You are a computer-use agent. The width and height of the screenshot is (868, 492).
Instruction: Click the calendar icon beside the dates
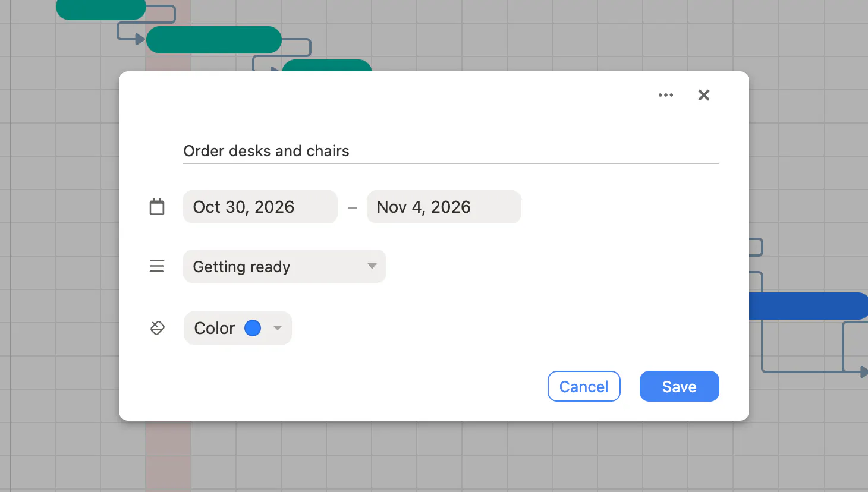[157, 207]
